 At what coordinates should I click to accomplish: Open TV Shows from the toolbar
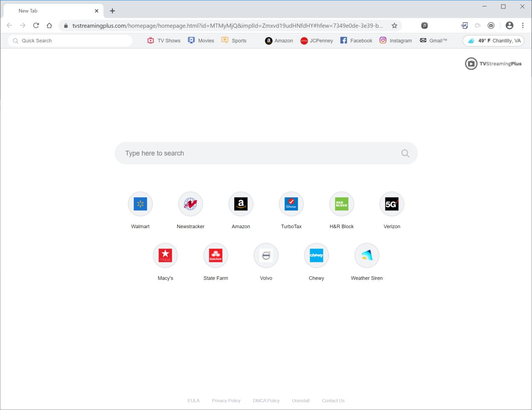click(164, 40)
